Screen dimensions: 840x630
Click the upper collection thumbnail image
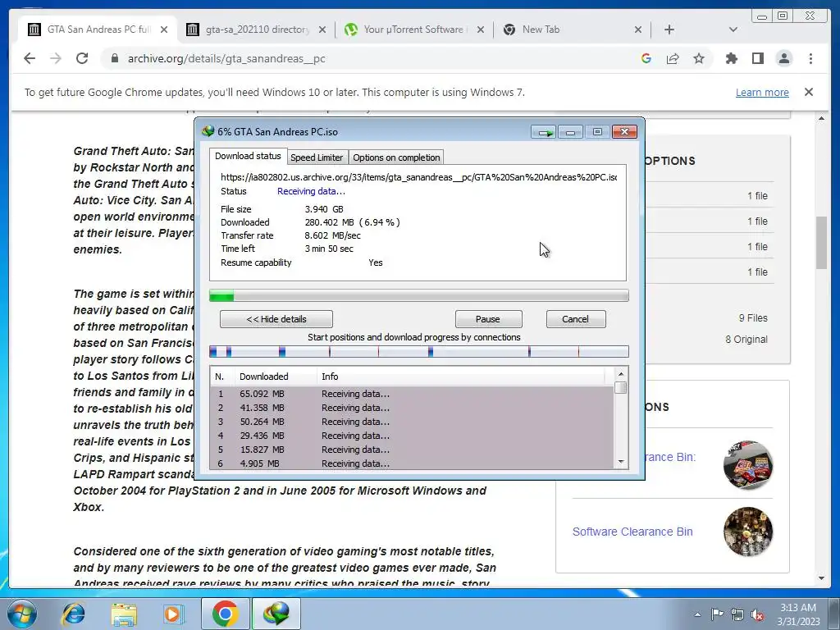[x=748, y=465]
